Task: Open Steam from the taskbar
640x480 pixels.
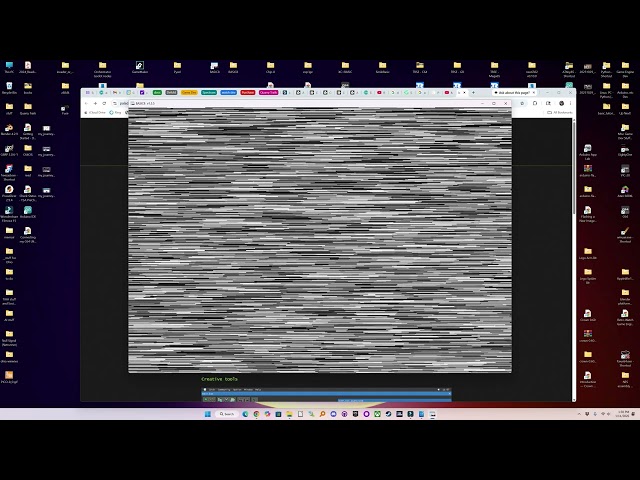Action: click(x=389, y=414)
